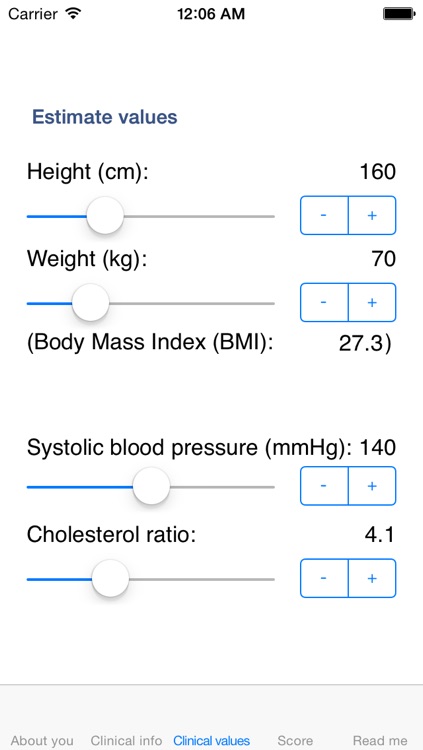
Task: Lower systolic blood pressure via minus stepper
Action: (324, 486)
